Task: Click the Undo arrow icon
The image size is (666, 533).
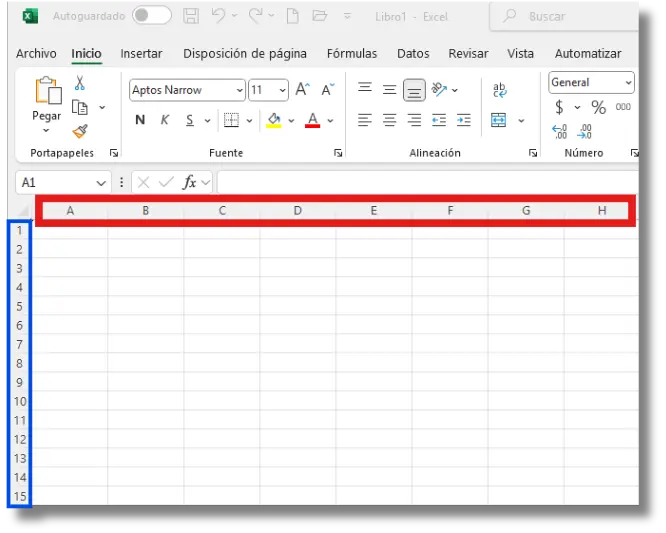Action: tap(218, 16)
